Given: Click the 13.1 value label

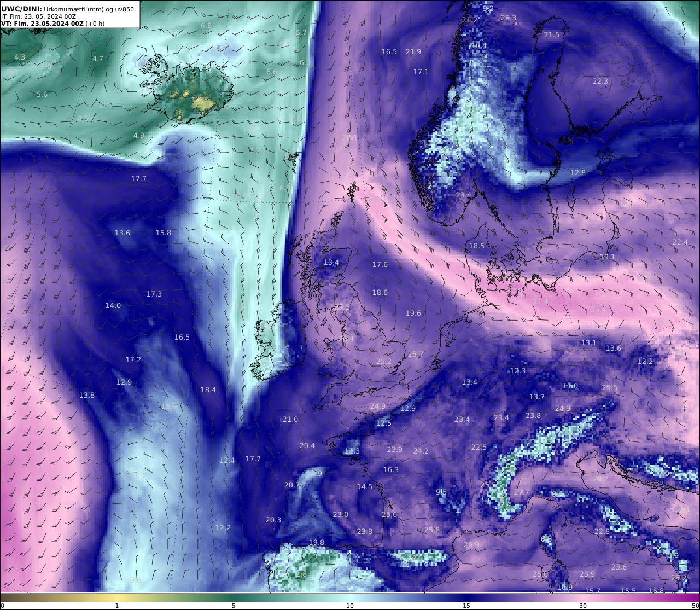Looking at the screenshot, I should [x=589, y=342].
